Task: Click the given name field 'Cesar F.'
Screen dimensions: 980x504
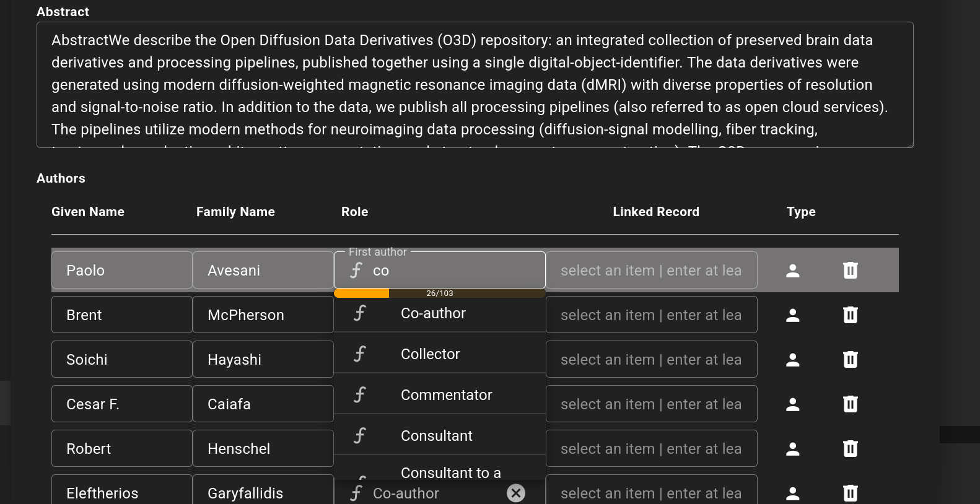Action: click(122, 404)
